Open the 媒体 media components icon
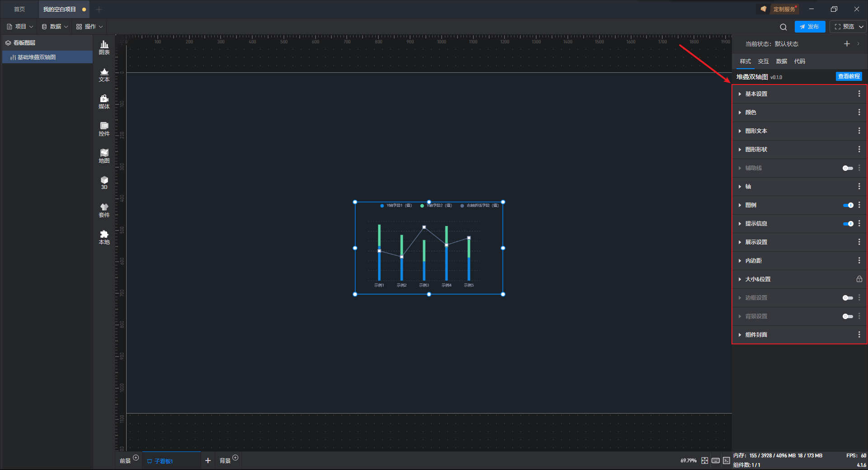Viewport: 868px width, 470px height. click(104, 102)
